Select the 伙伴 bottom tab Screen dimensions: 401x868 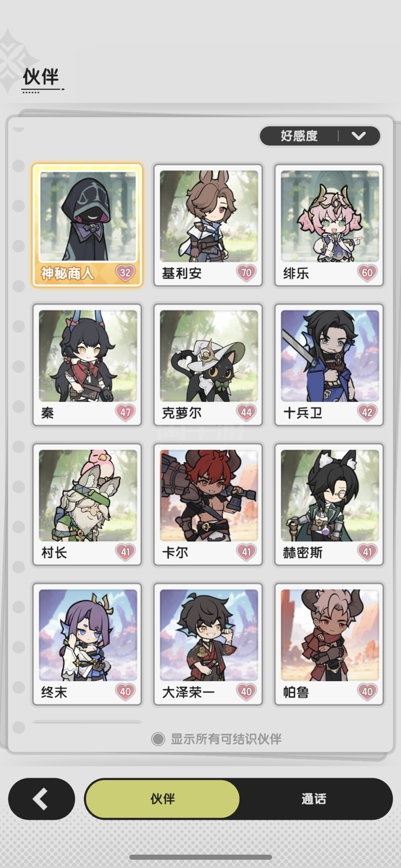(162, 799)
